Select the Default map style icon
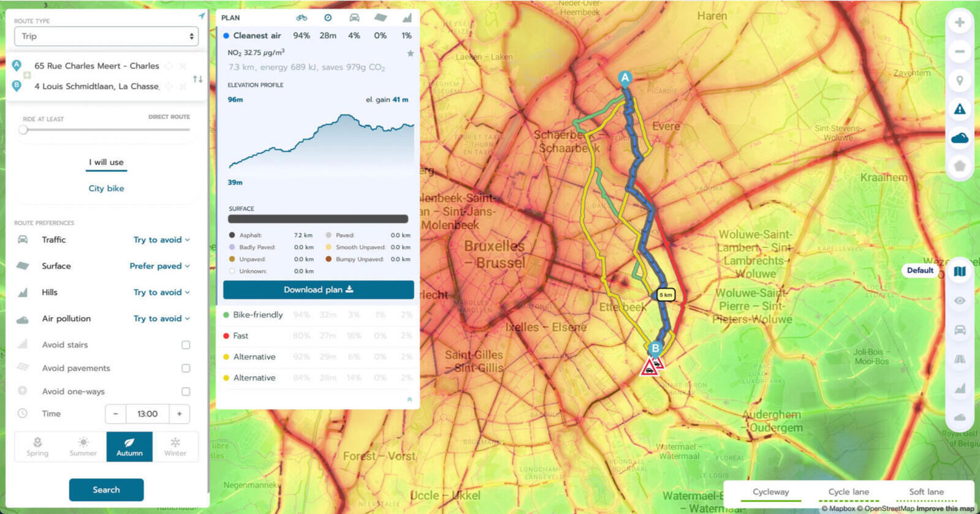Image resolution: width=980 pixels, height=514 pixels. [x=959, y=271]
